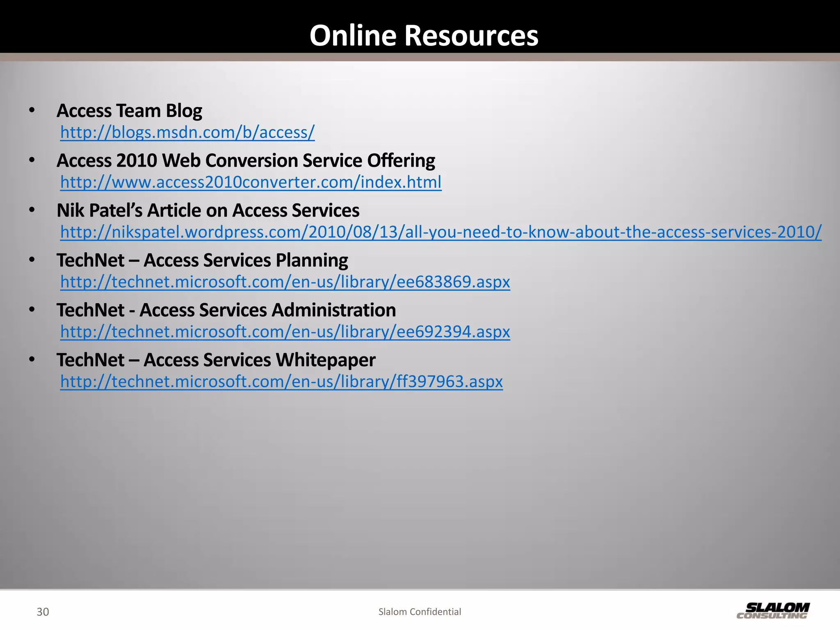Select 'TechNet - Access Services Administration' heading

[226, 310]
